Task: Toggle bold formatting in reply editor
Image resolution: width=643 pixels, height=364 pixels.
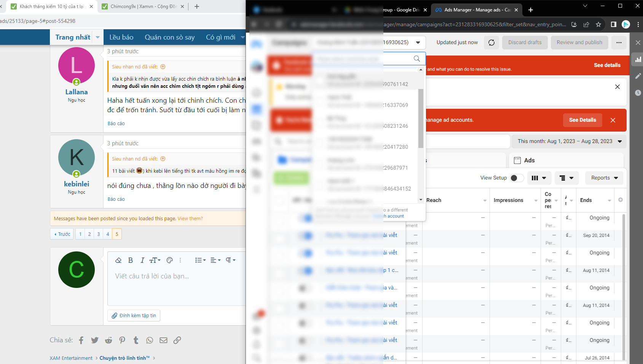Action: pos(131,260)
